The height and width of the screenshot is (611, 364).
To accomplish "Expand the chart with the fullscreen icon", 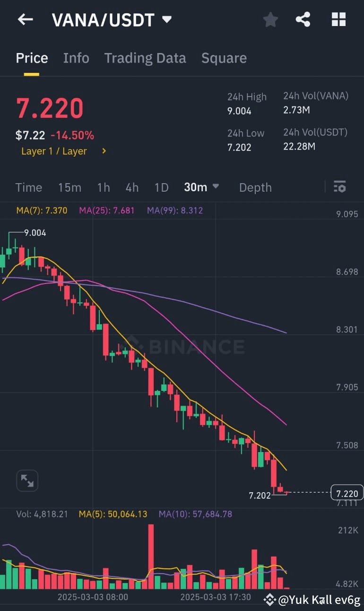I will 27,480.
